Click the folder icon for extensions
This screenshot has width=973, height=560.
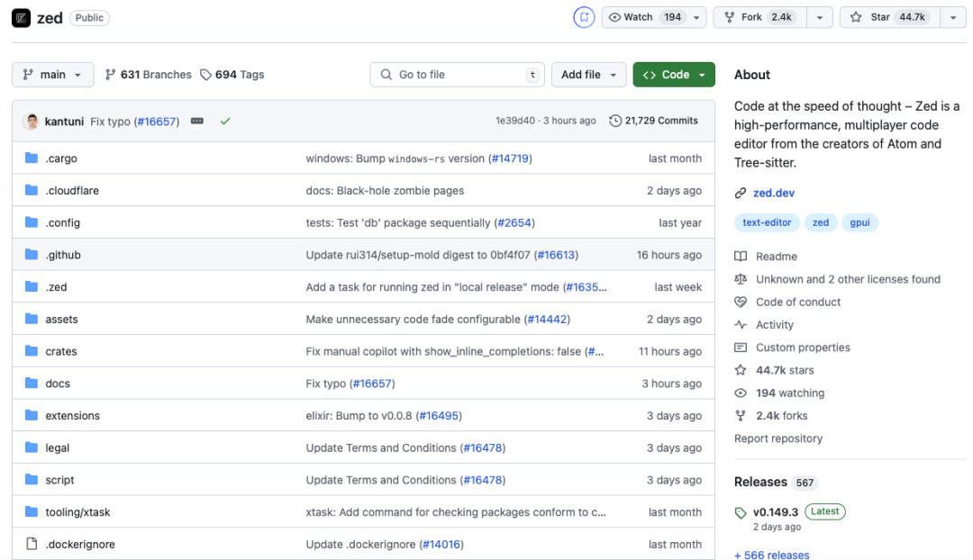(31, 416)
